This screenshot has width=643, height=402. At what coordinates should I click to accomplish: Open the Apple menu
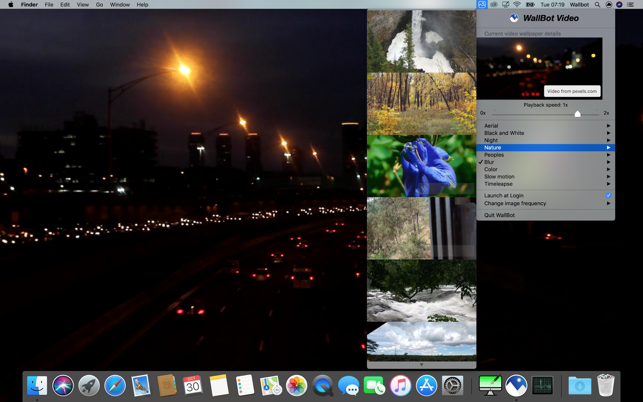(x=11, y=5)
